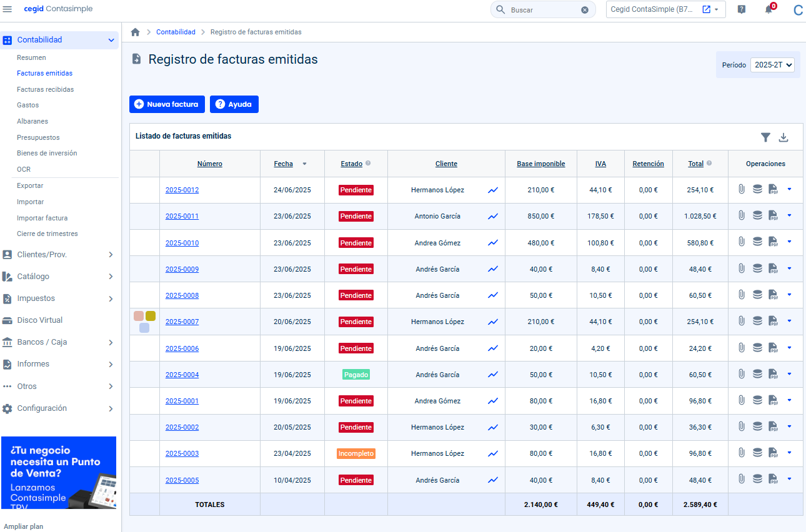Click the Punto de Venta promo banner

(59, 473)
